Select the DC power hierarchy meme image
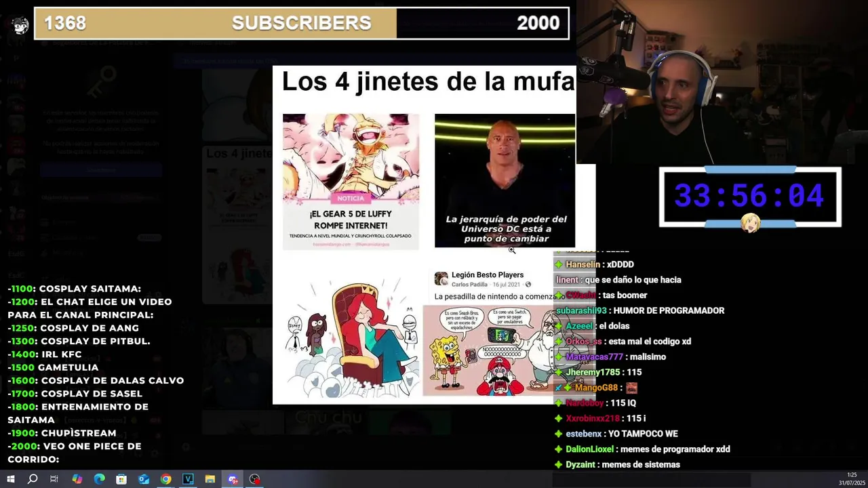The image size is (868, 488). [505, 180]
